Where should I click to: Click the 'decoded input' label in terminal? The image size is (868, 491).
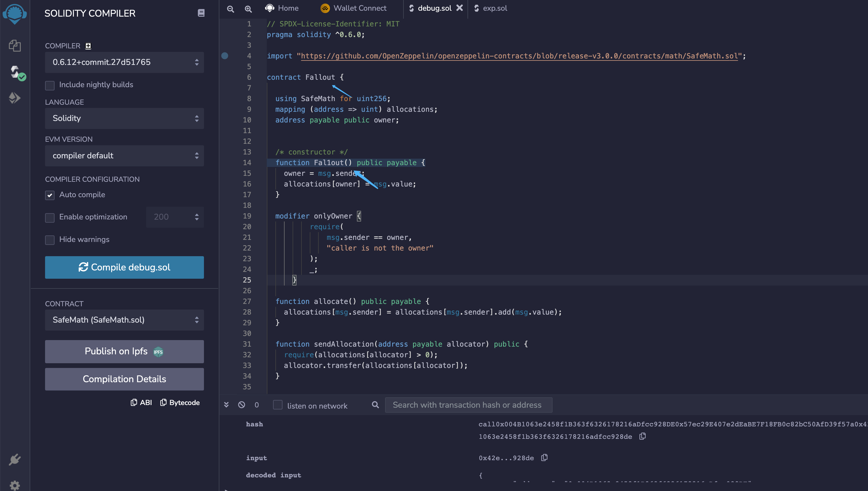[x=273, y=475]
